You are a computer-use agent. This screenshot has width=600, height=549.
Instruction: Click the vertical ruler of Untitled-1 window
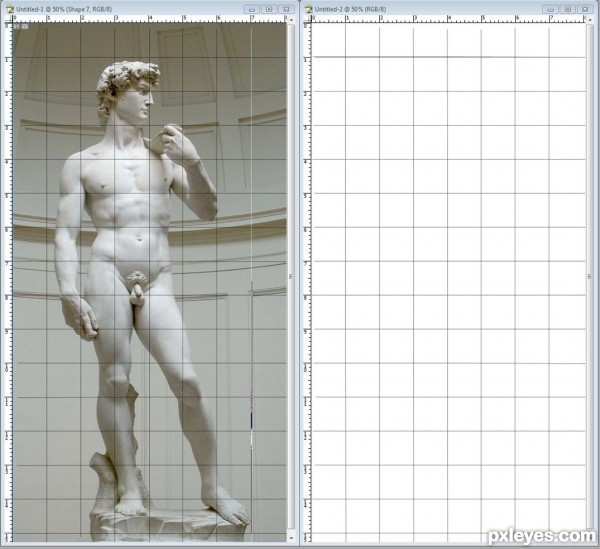click(x=10, y=282)
